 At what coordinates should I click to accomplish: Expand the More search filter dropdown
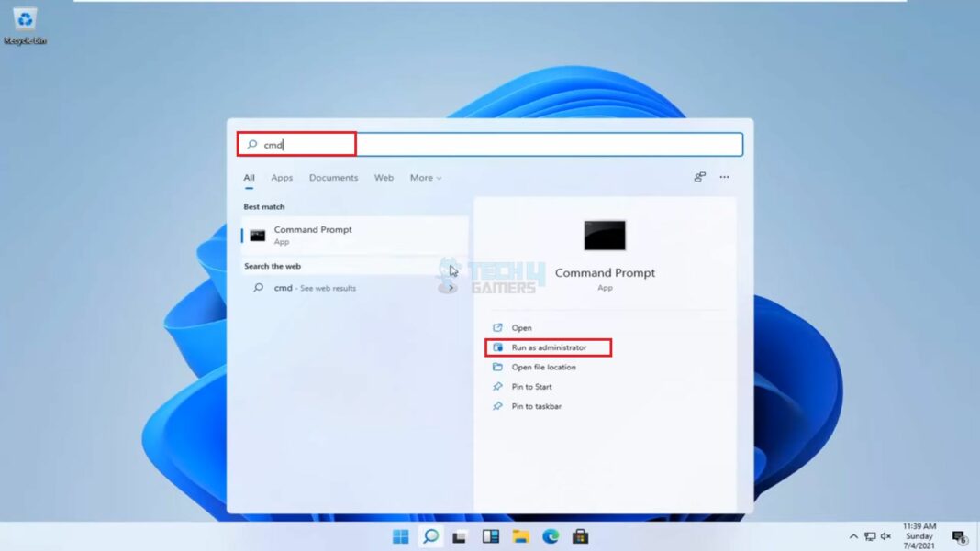[x=425, y=177]
